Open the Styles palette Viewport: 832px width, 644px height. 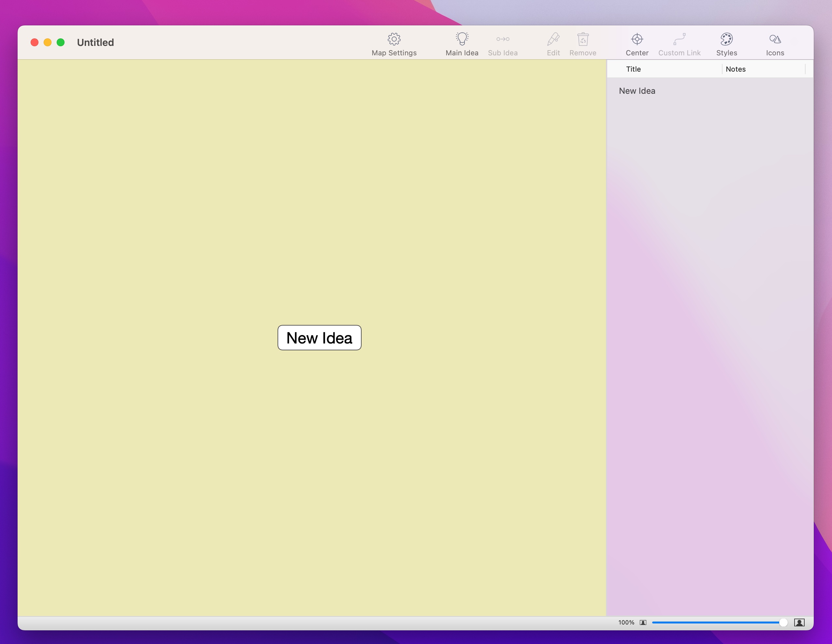[x=726, y=39]
